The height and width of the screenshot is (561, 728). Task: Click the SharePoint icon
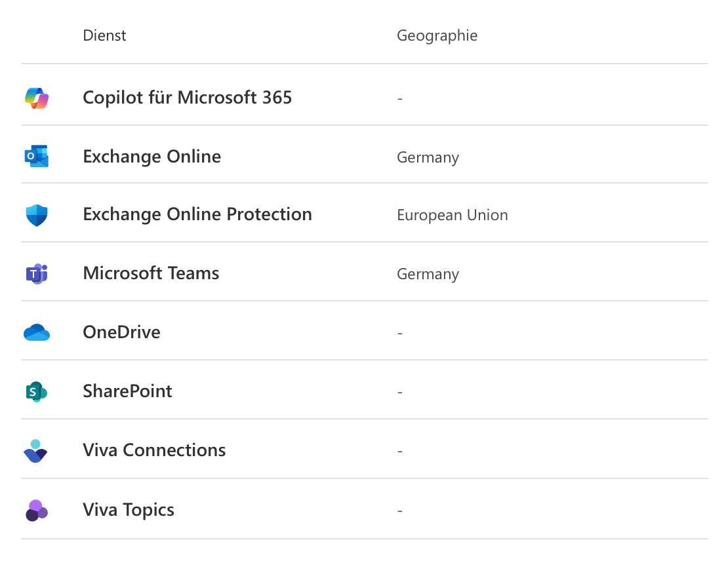(37, 392)
